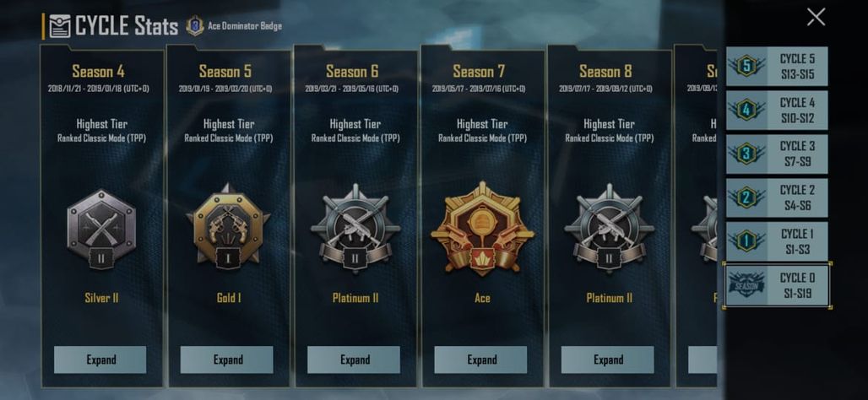Click the Cycle 0 season wings icon
868x400 pixels.
tap(745, 284)
